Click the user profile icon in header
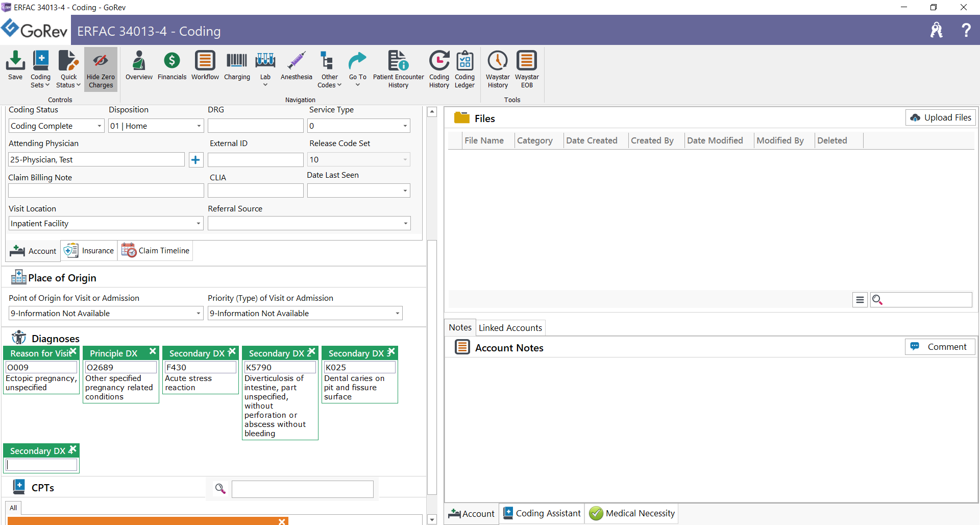980x525 pixels. tap(937, 30)
